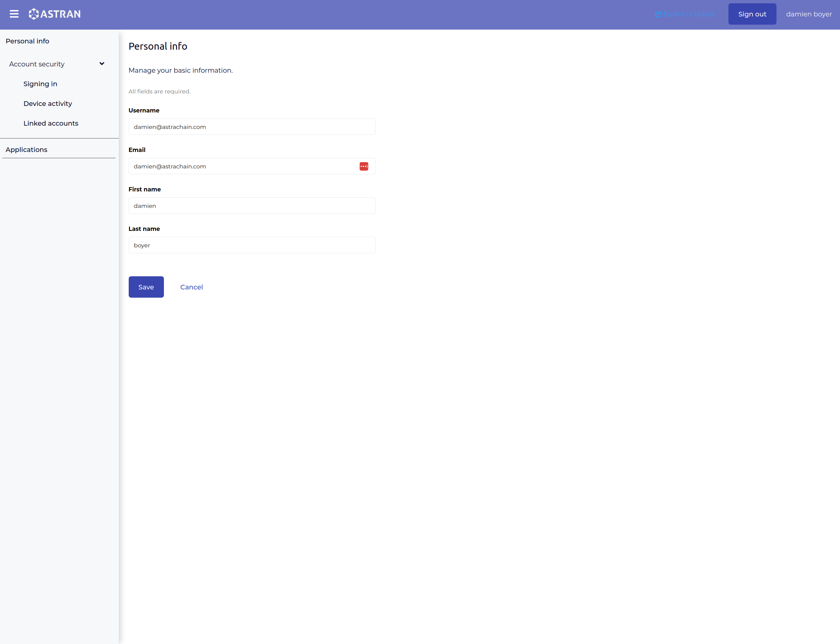Open Personal info in sidebar

point(28,41)
